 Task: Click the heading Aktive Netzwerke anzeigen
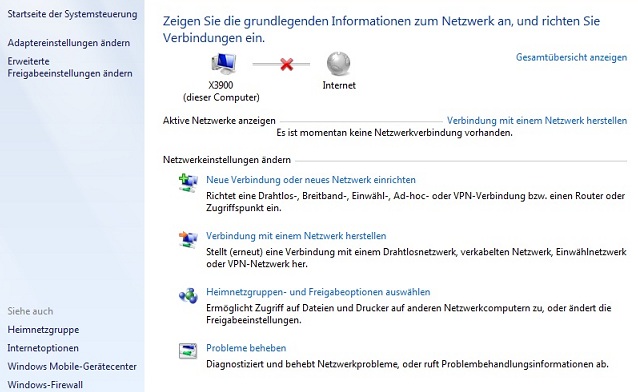(219, 121)
